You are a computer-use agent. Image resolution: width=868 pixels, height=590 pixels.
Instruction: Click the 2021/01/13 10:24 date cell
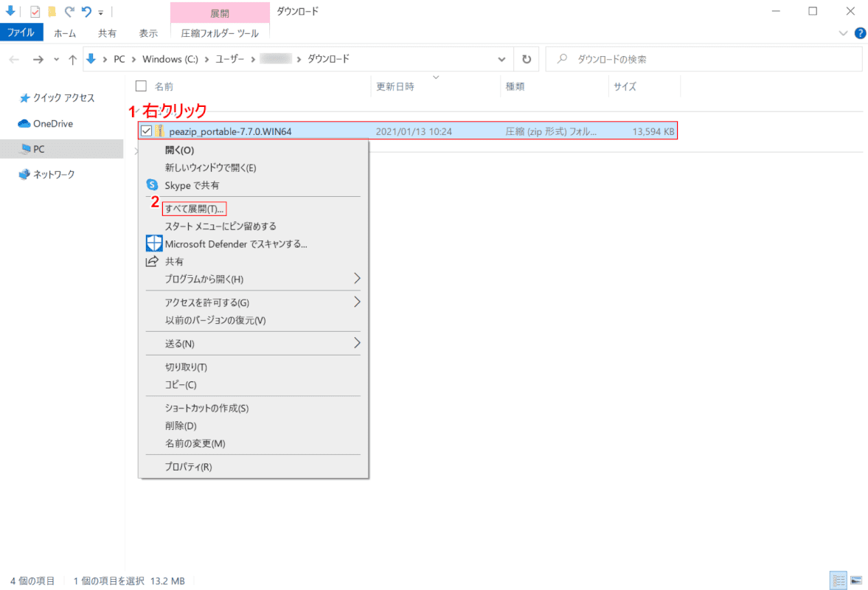[414, 132]
